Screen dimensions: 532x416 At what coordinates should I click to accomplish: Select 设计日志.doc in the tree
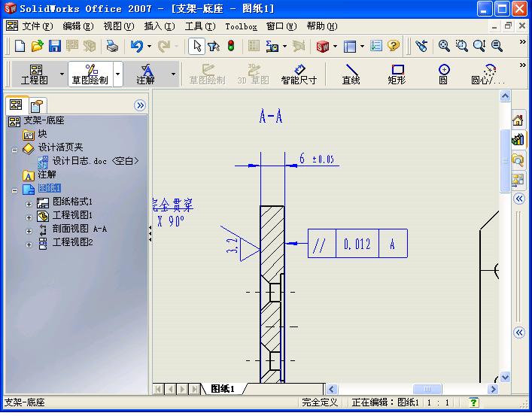point(96,161)
